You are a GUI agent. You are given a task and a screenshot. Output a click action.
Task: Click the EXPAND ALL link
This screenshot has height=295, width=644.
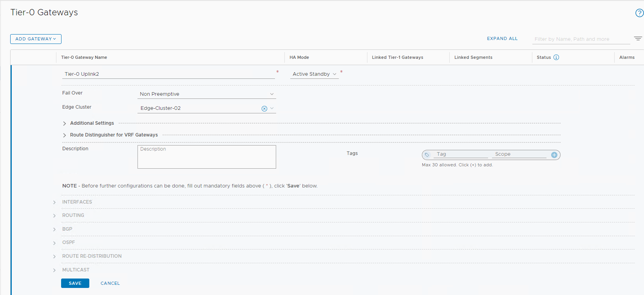click(x=502, y=38)
